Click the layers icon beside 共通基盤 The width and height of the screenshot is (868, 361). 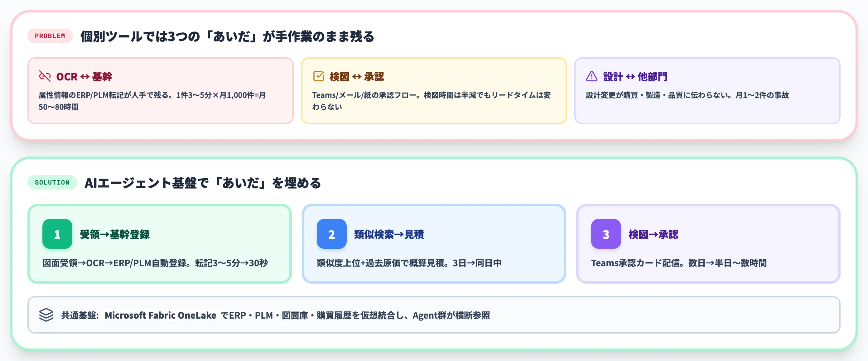pyautogui.click(x=46, y=315)
